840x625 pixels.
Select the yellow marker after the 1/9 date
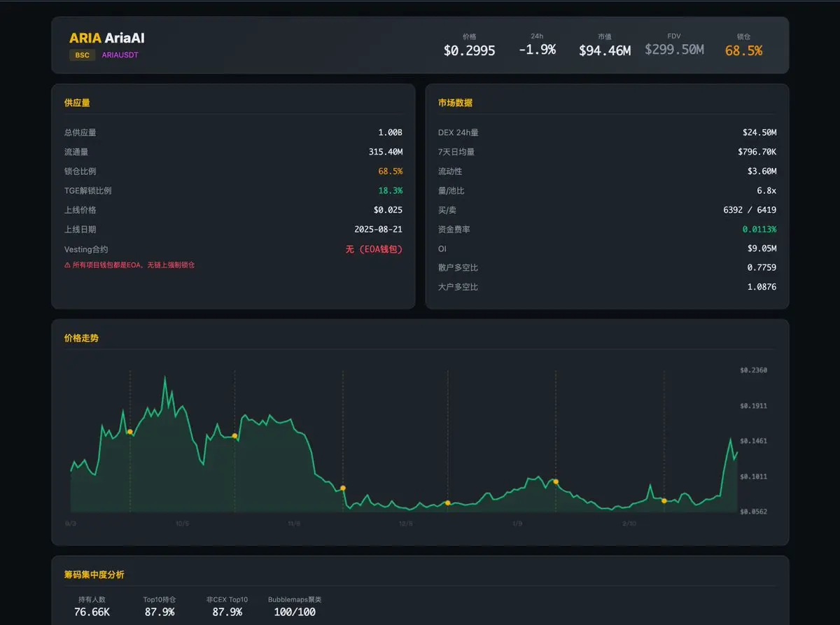pyautogui.click(x=555, y=482)
